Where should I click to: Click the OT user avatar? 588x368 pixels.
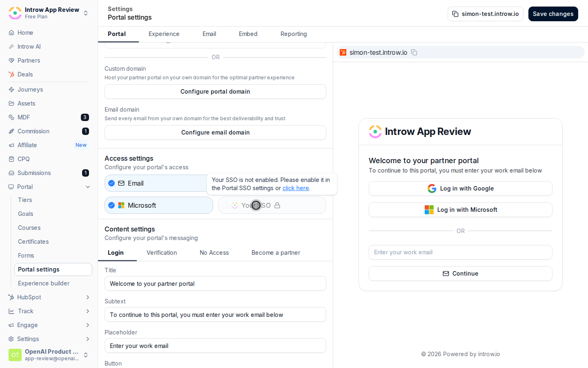[15, 355]
